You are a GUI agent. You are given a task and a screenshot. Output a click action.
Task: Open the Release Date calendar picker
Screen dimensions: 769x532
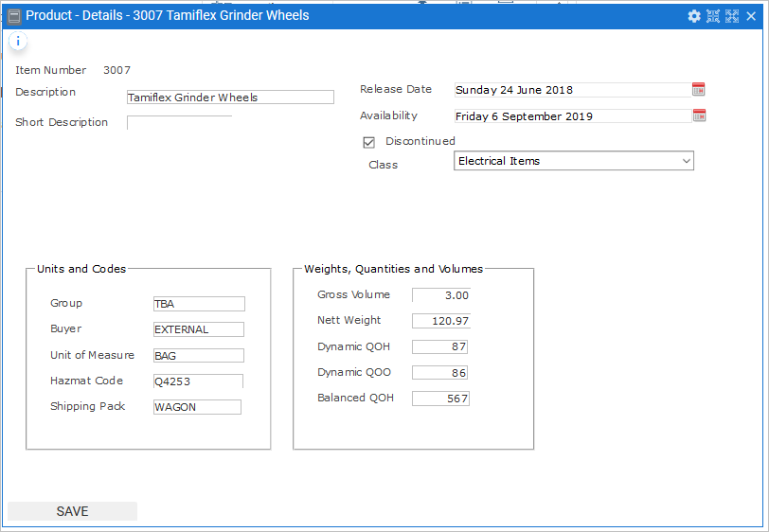click(x=698, y=89)
